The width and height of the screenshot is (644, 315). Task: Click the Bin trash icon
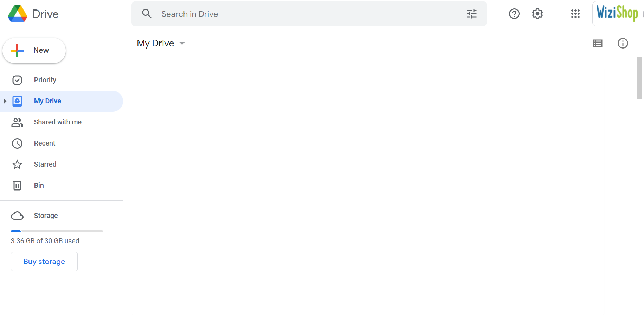pyautogui.click(x=17, y=185)
